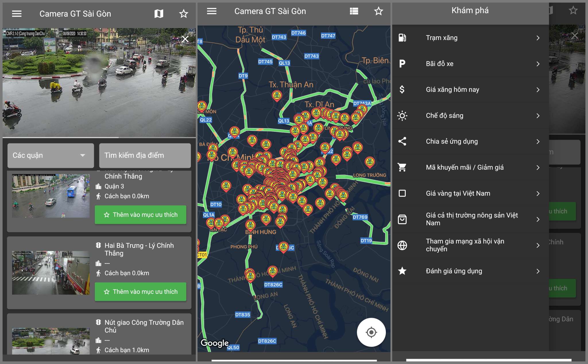Open Bãi đỗ xe parking menu item
The width and height of the screenshot is (588, 364).
pyautogui.click(x=471, y=64)
